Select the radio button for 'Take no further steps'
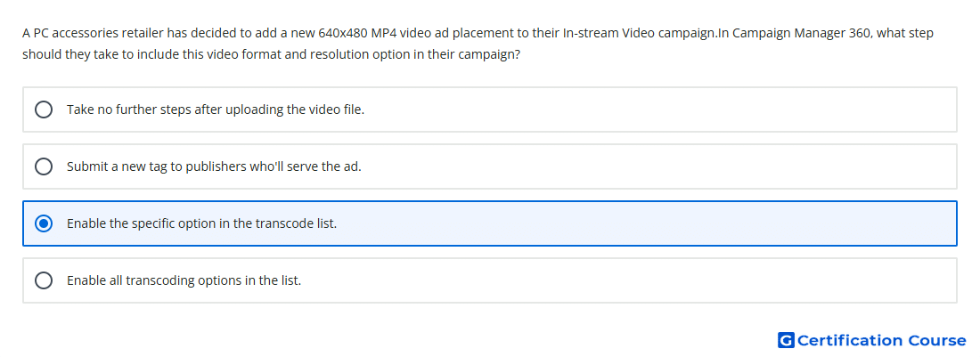980x357 pixels. click(44, 110)
